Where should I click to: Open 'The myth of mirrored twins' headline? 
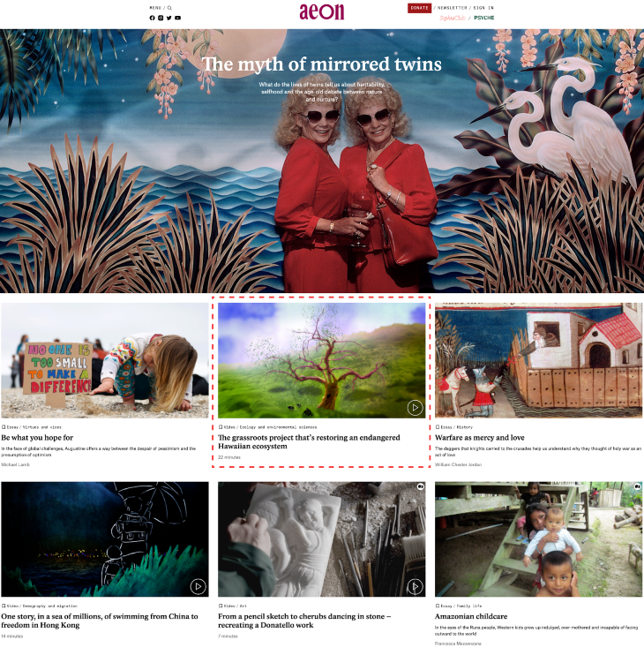point(322,64)
